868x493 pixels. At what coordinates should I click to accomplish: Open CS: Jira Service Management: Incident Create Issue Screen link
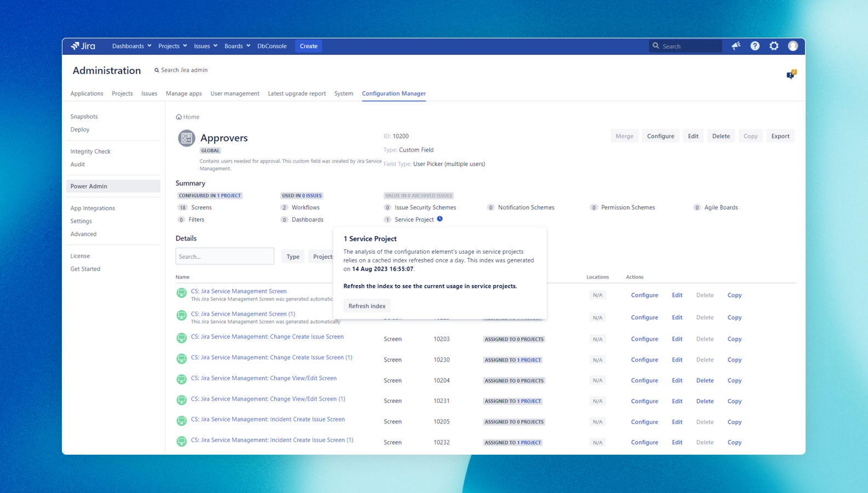pos(268,419)
